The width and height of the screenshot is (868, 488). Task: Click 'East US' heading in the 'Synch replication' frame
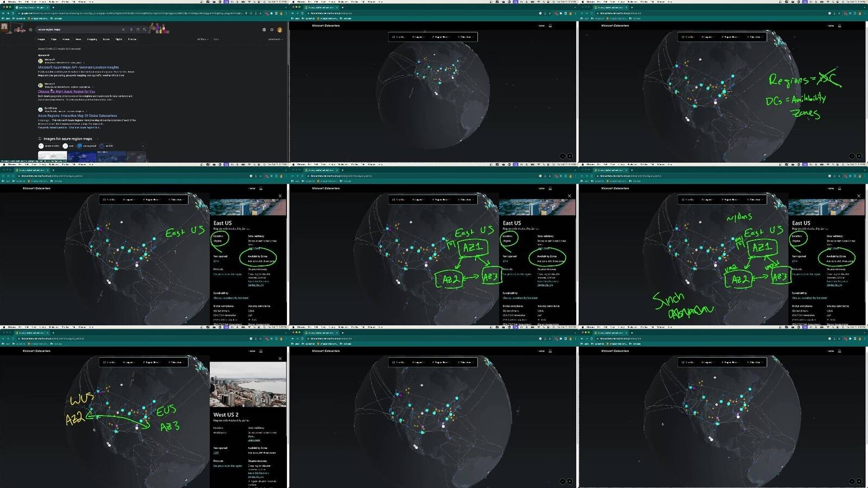click(801, 223)
